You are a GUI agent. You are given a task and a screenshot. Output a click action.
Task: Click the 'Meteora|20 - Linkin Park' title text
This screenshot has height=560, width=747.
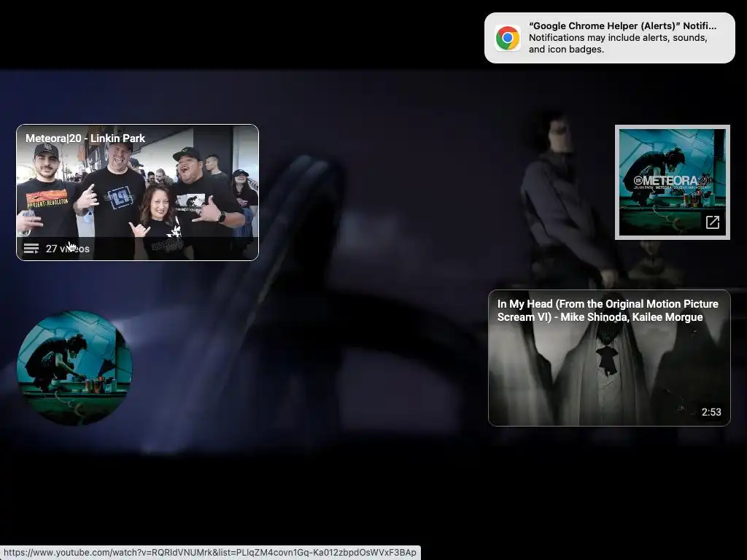coord(85,138)
